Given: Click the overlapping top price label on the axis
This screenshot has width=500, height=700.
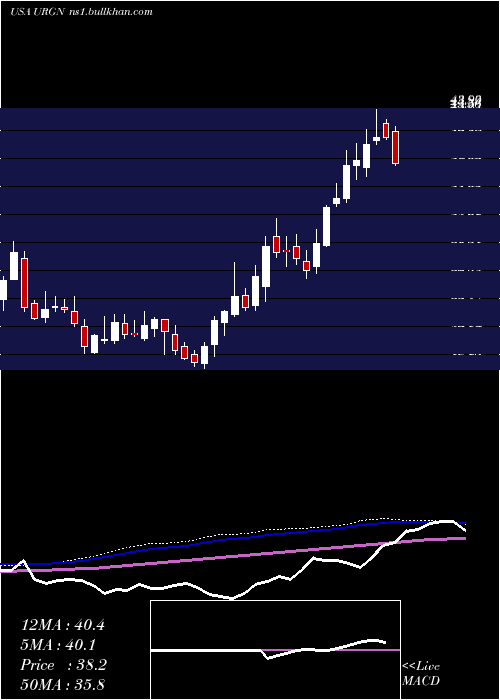Looking at the screenshot, I should pyautogui.click(x=466, y=103).
